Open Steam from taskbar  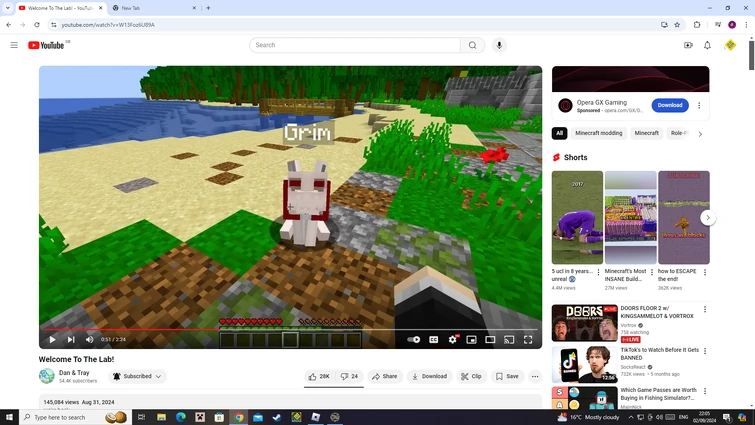coord(277,417)
